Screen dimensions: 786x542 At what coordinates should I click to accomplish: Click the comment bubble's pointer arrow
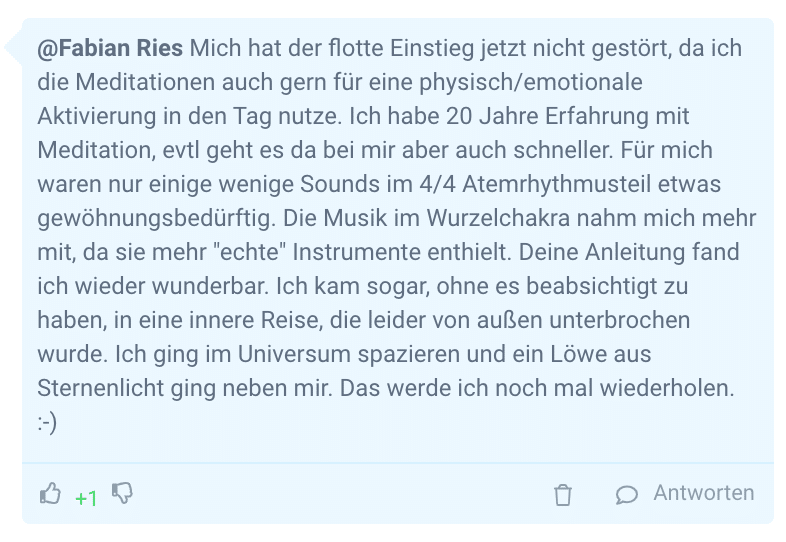point(14,48)
